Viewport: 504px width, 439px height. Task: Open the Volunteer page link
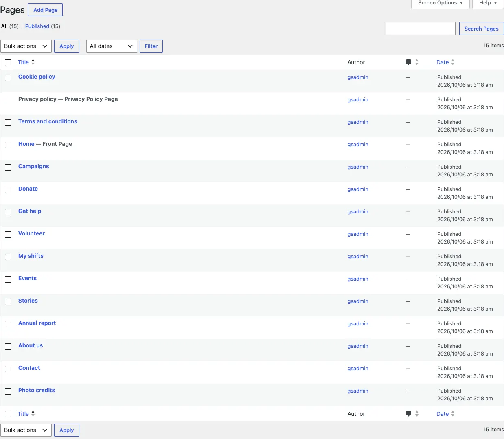(31, 233)
